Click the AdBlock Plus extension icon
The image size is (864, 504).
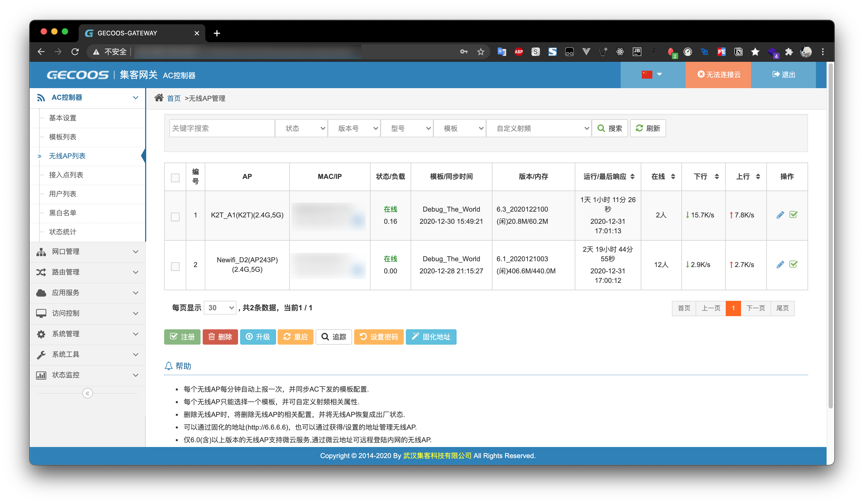tap(519, 52)
